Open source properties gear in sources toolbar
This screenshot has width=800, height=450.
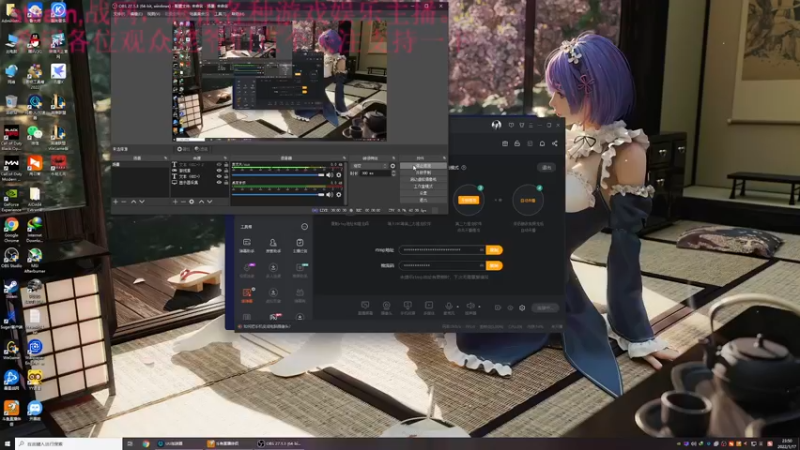click(x=191, y=202)
